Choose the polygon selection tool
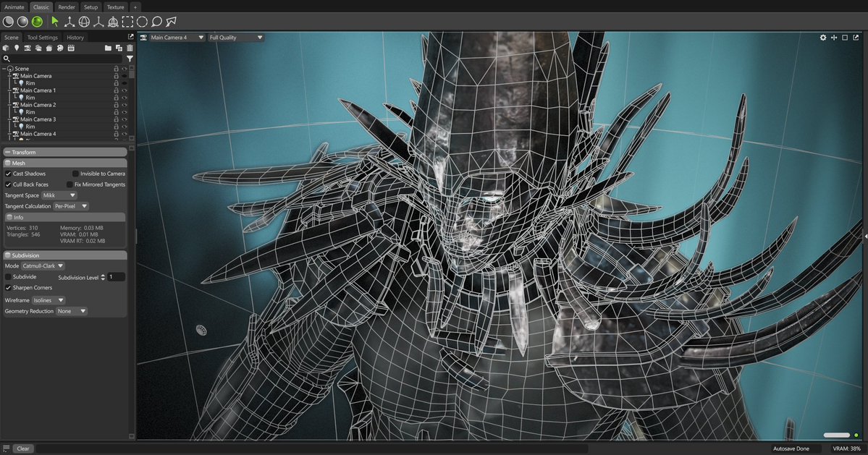Viewport: 868px width, 455px height. [171, 22]
